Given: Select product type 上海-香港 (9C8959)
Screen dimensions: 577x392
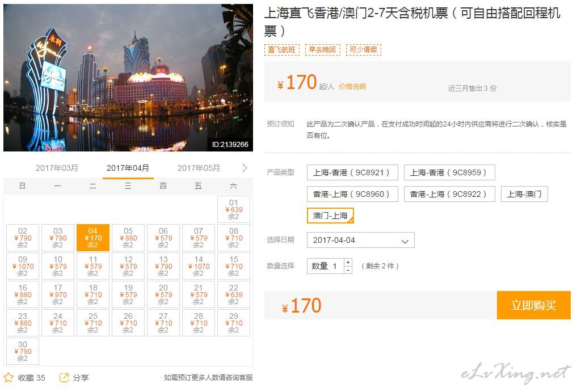Looking at the screenshot, I should [x=449, y=172].
